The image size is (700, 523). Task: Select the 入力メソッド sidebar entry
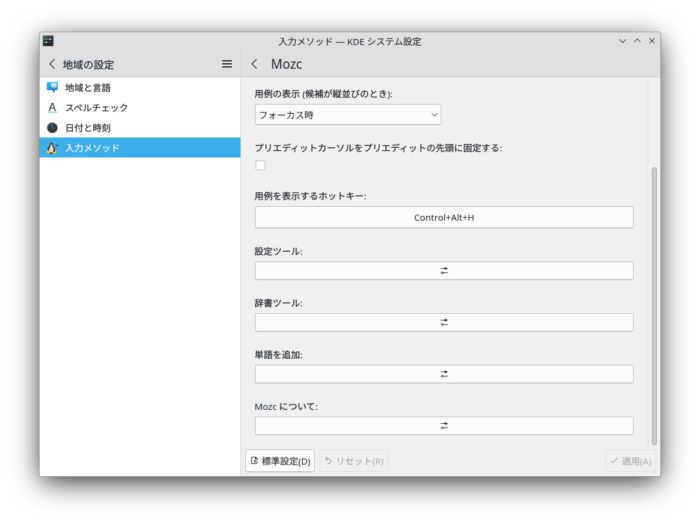click(140, 148)
